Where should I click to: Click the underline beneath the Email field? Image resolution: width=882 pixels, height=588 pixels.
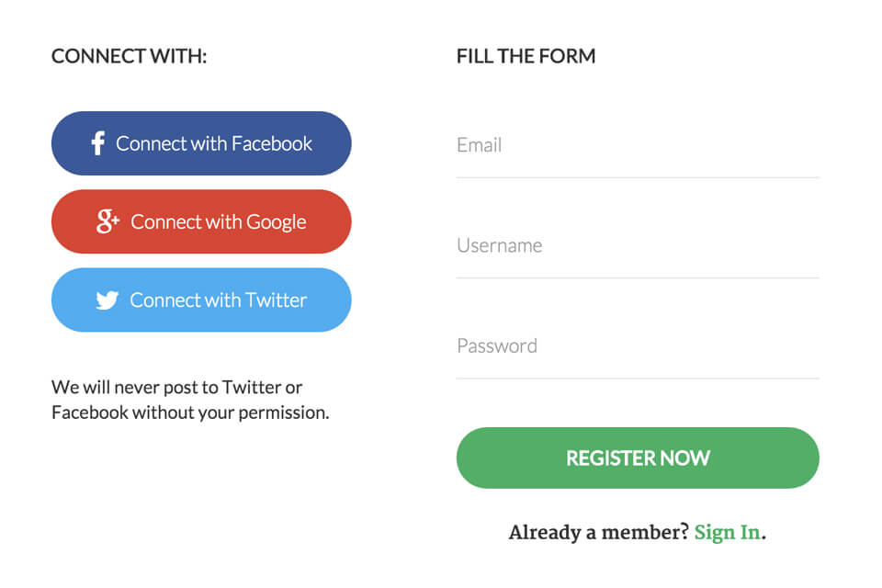pos(637,177)
